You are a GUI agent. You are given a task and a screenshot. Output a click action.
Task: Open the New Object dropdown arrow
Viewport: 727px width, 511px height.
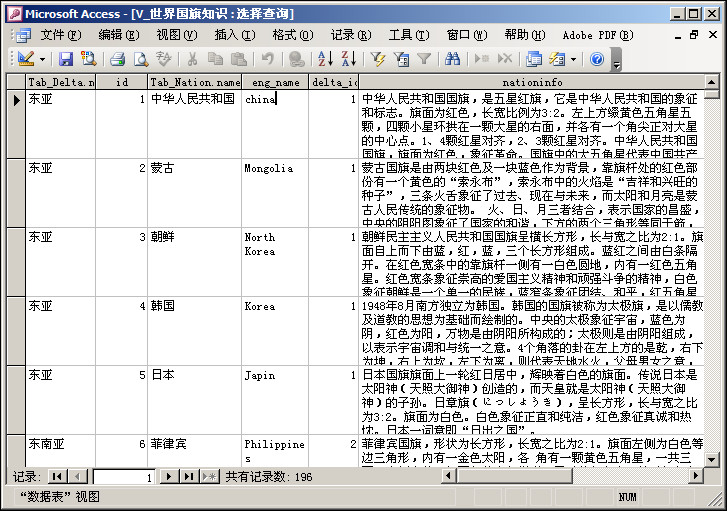point(574,59)
